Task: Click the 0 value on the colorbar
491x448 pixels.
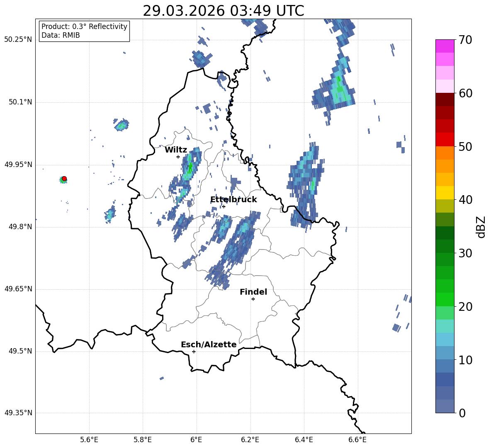Action: tap(462, 413)
